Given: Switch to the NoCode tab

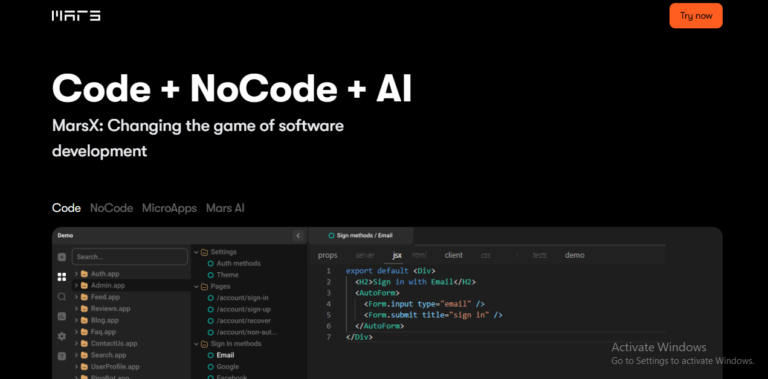Looking at the screenshot, I should point(111,208).
